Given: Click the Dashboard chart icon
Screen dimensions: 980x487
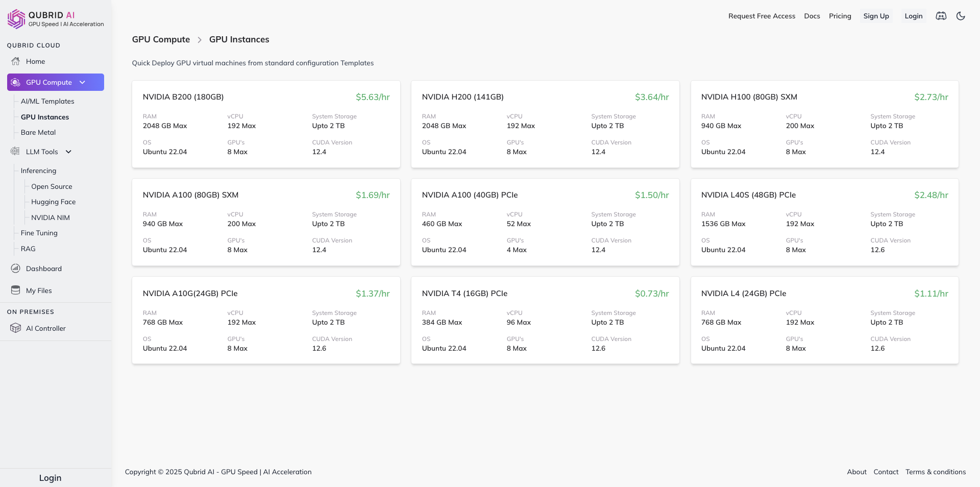Looking at the screenshot, I should (16, 269).
